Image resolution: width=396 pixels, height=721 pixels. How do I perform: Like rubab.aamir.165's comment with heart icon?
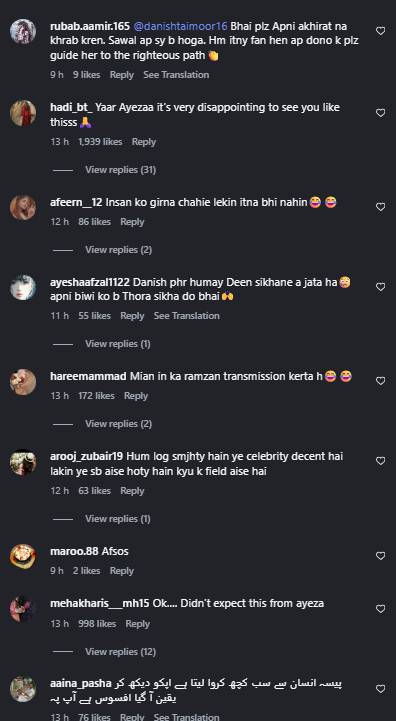[x=380, y=31]
